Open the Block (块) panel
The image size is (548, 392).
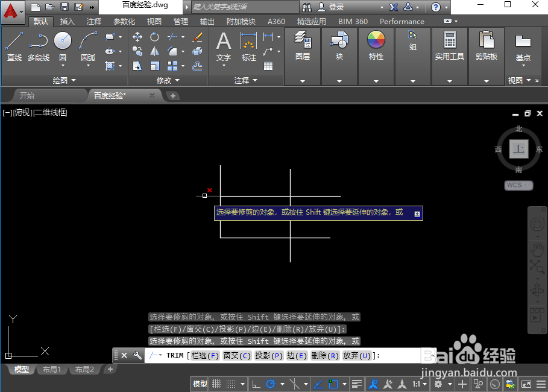339,46
